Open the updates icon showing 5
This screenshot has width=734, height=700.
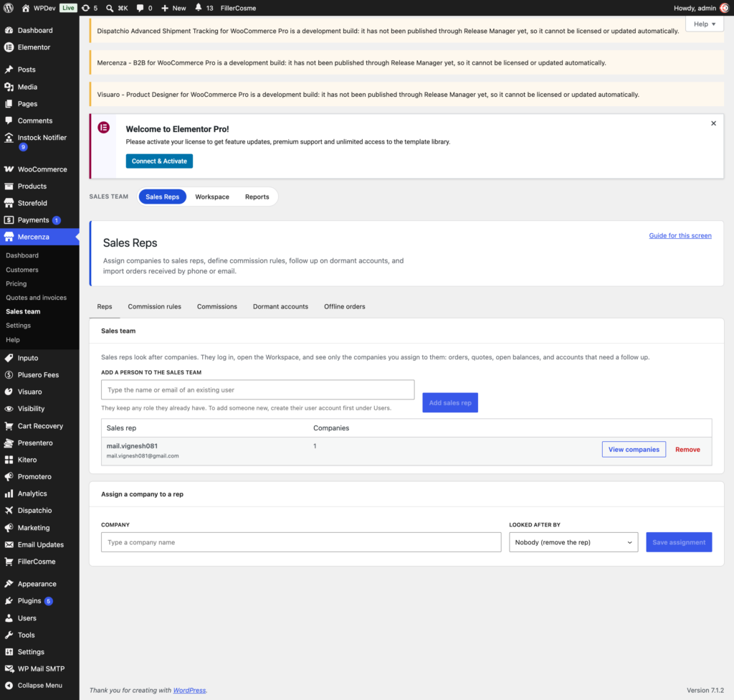pyautogui.click(x=86, y=8)
